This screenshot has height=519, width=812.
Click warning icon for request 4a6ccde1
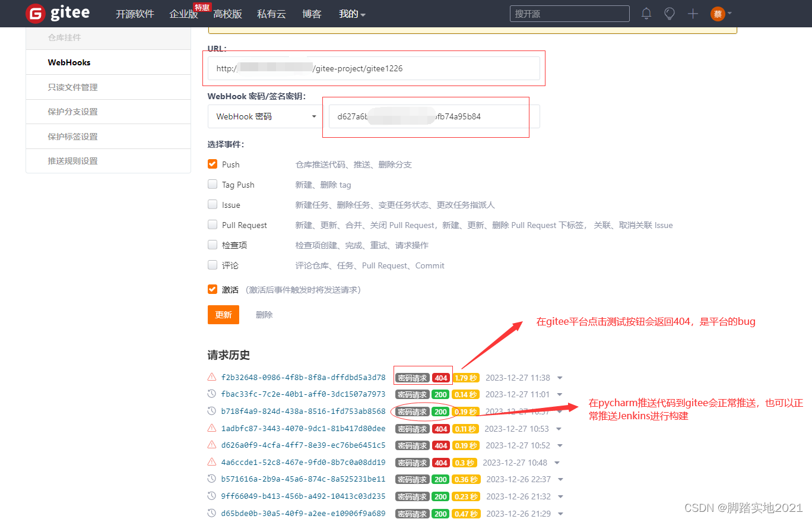tap(212, 462)
